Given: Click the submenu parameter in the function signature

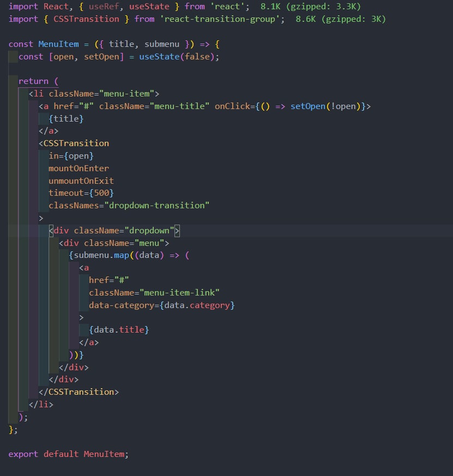Looking at the screenshot, I should click(162, 44).
